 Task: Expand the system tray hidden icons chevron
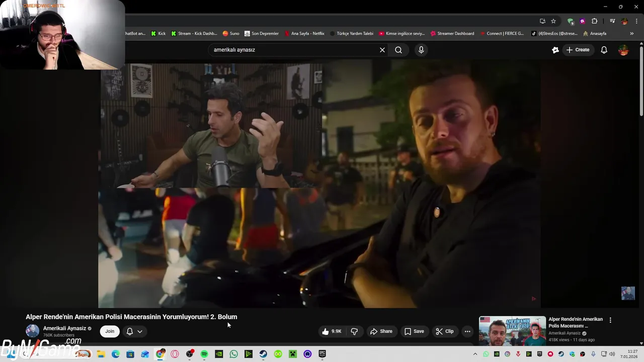pos(475,354)
